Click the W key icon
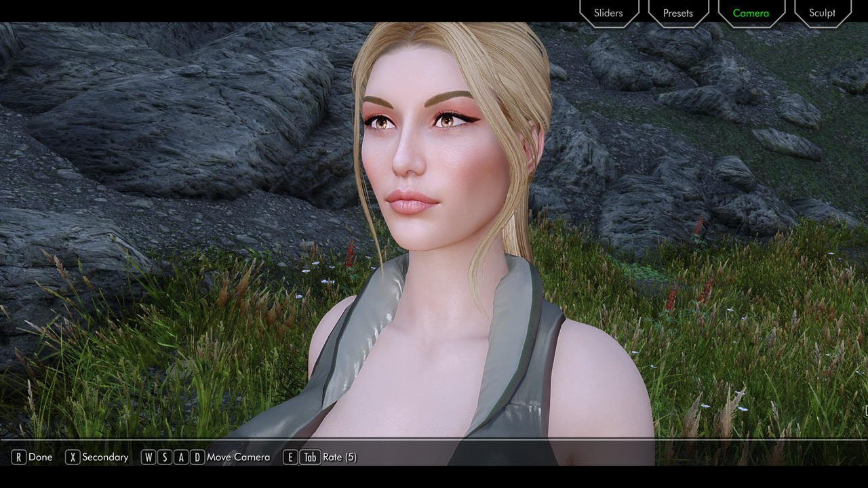This screenshot has width=868, height=488. pos(149,457)
